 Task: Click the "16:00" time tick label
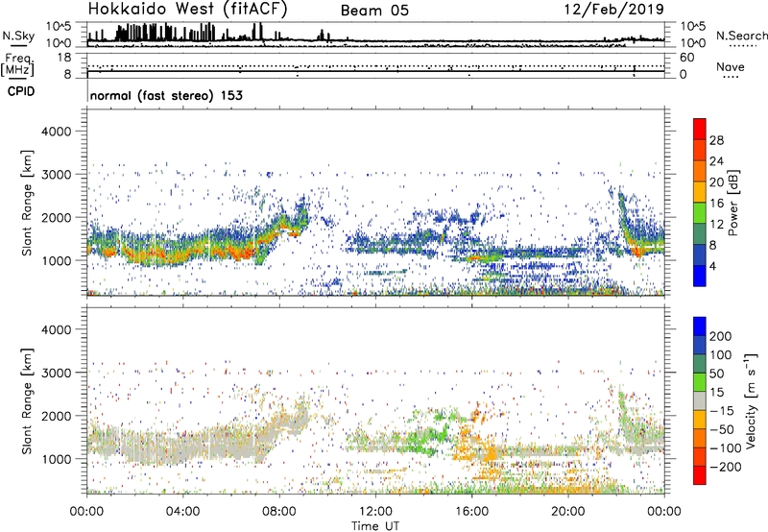point(471,512)
